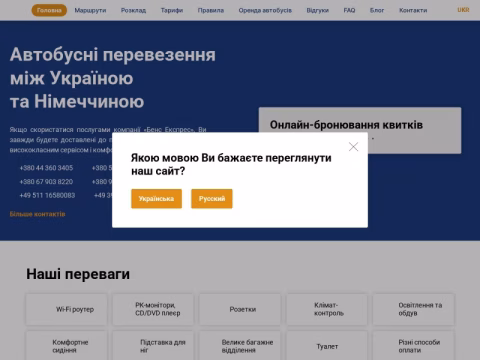Choose Українська language button

(156, 199)
